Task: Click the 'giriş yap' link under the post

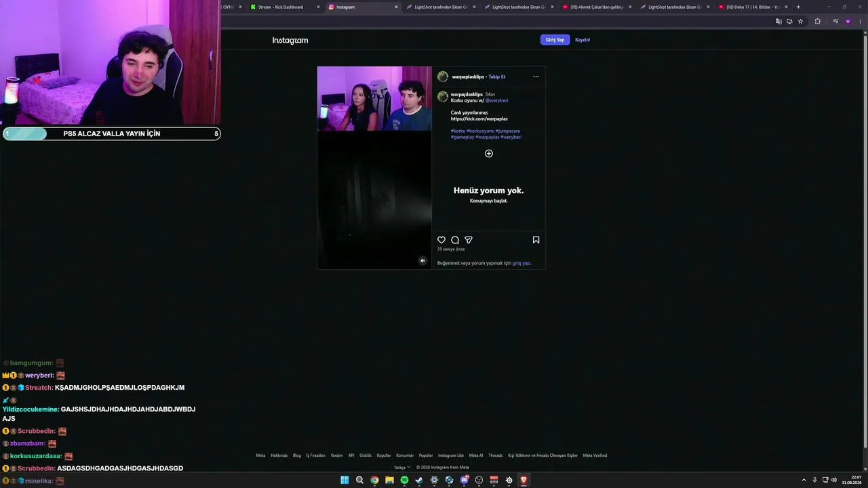Action: click(x=521, y=263)
